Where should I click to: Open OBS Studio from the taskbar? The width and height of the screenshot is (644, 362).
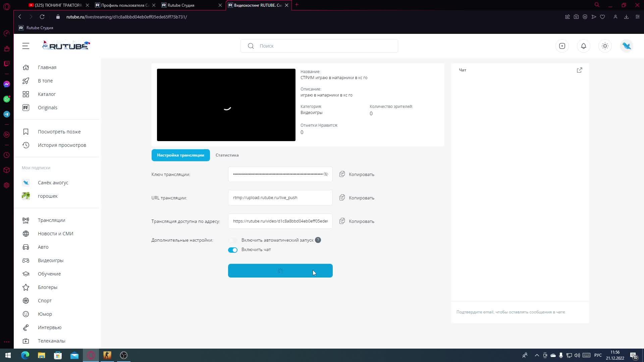click(x=124, y=355)
